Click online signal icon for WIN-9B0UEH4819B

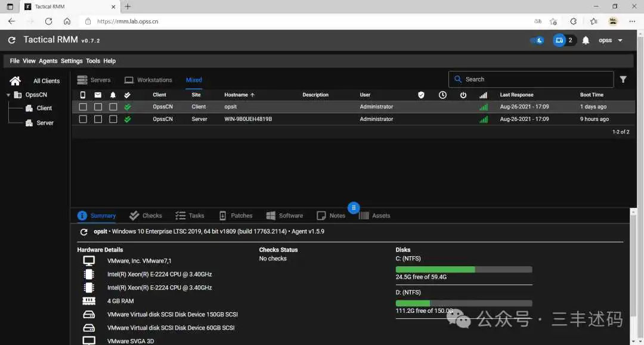tap(484, 119)
